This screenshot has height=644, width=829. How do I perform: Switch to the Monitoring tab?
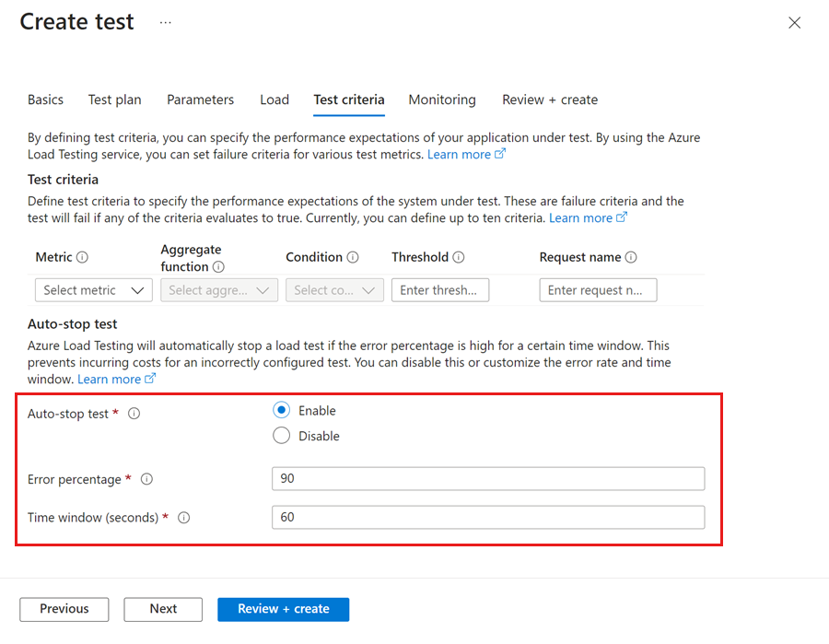click(x=442, y=100)
